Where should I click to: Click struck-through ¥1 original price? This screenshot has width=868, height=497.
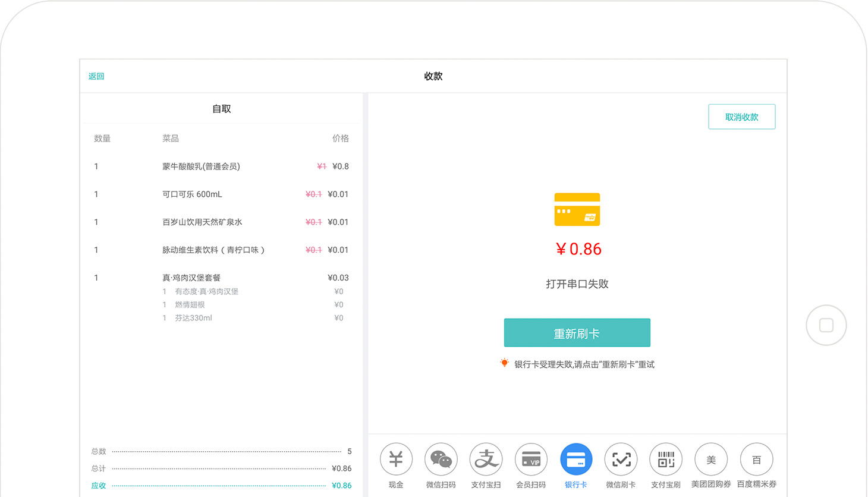coord(322,166)
